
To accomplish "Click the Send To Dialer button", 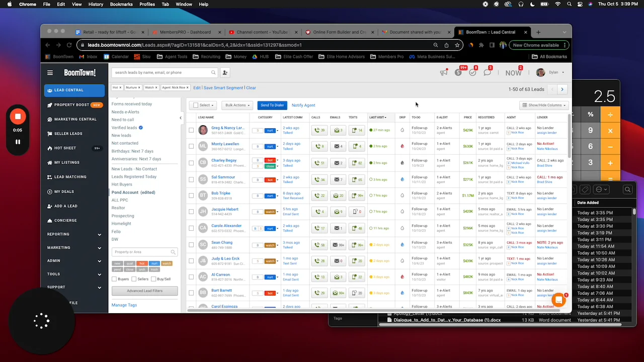I will pos(272,105).
